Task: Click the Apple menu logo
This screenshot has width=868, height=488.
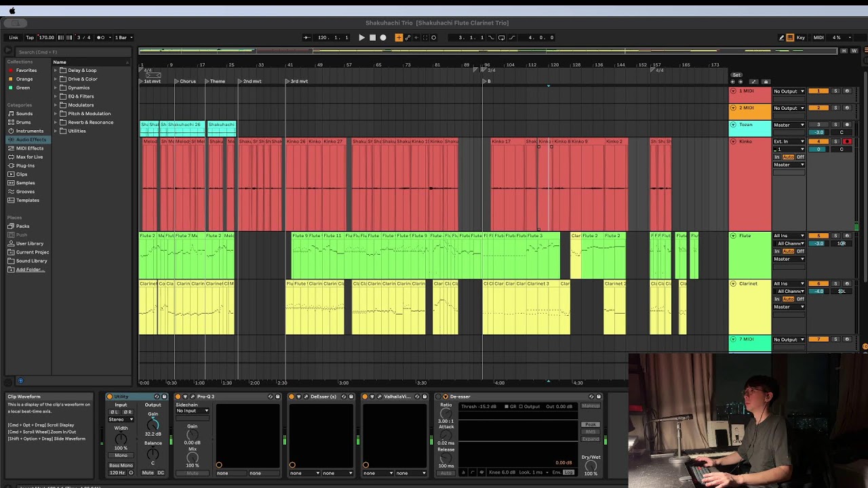Action: tap(12, 11)
